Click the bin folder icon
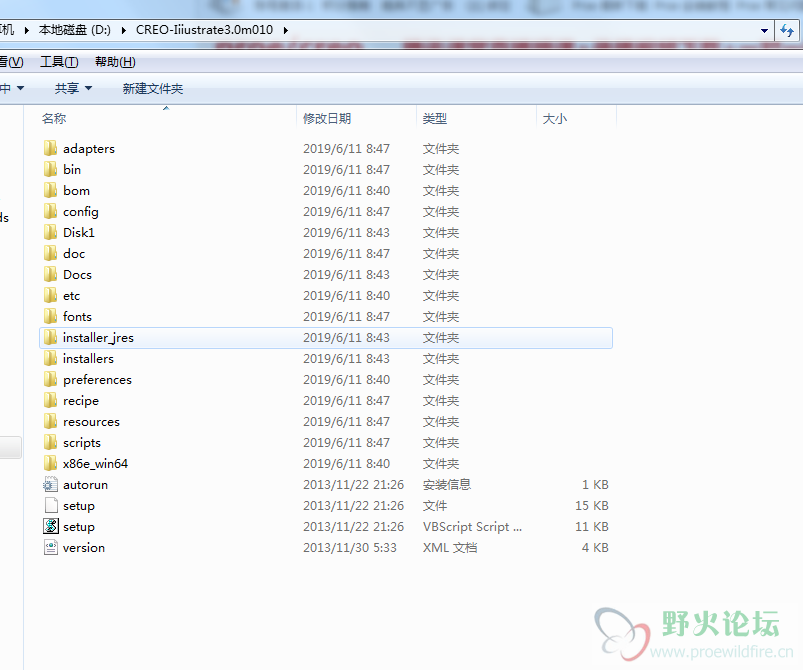 50,170
